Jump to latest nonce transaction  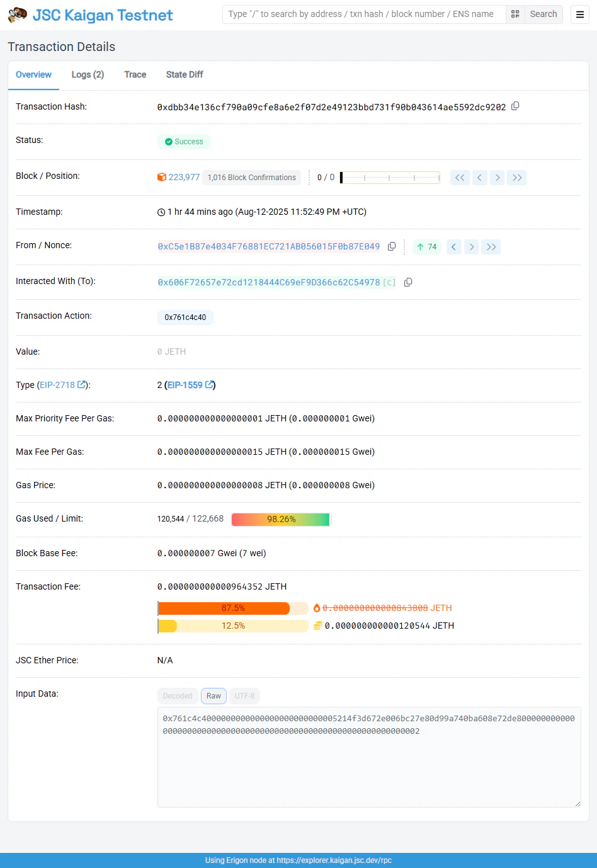click(x=491, y=247)
